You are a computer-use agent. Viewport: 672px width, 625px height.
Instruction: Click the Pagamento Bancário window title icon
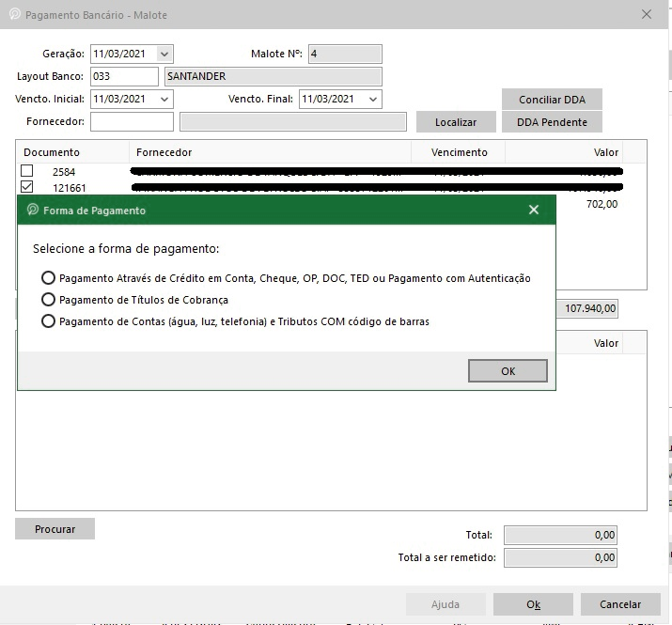pos(14,16)
